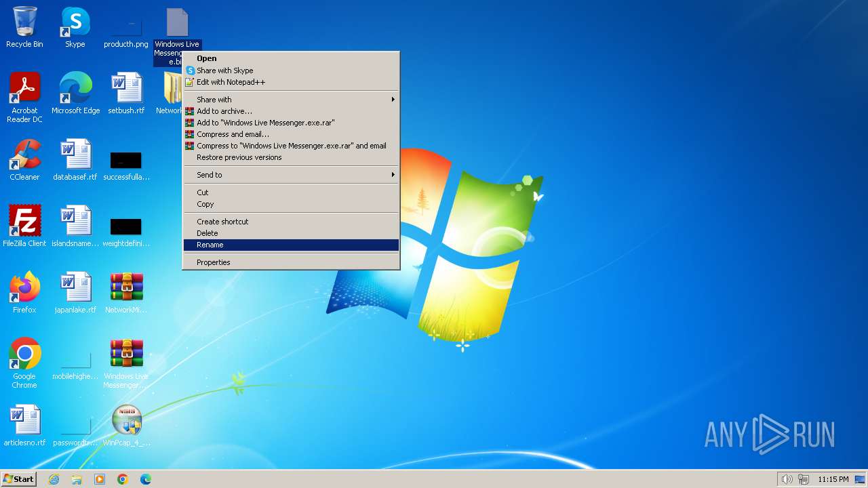Select the Firefox desktop shortcut

point(24,293)
